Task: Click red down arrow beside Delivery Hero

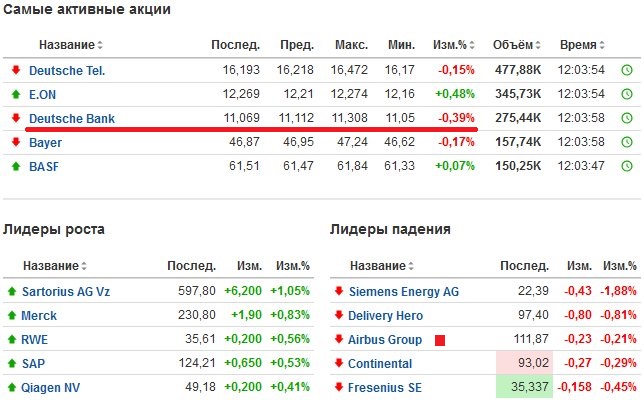Action: (x=339, y=315)
